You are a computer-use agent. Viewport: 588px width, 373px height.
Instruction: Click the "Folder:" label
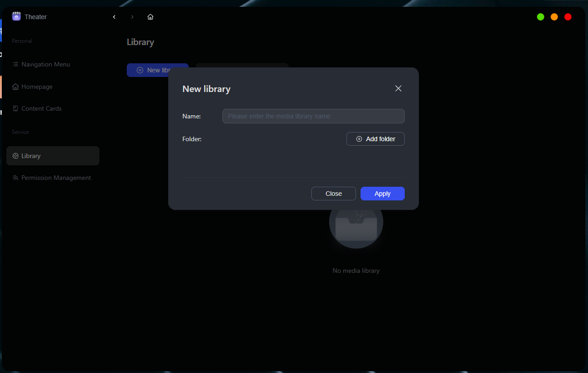[192, 139]
